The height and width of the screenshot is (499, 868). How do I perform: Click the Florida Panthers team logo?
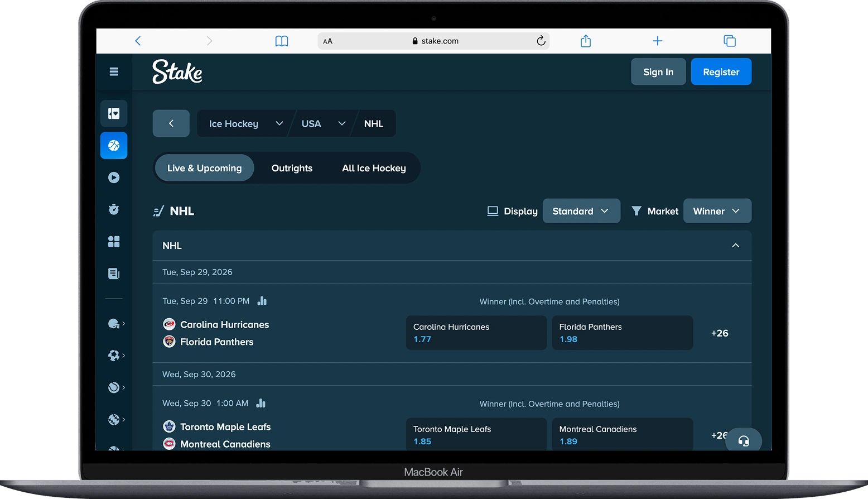[x=169, y=342]
